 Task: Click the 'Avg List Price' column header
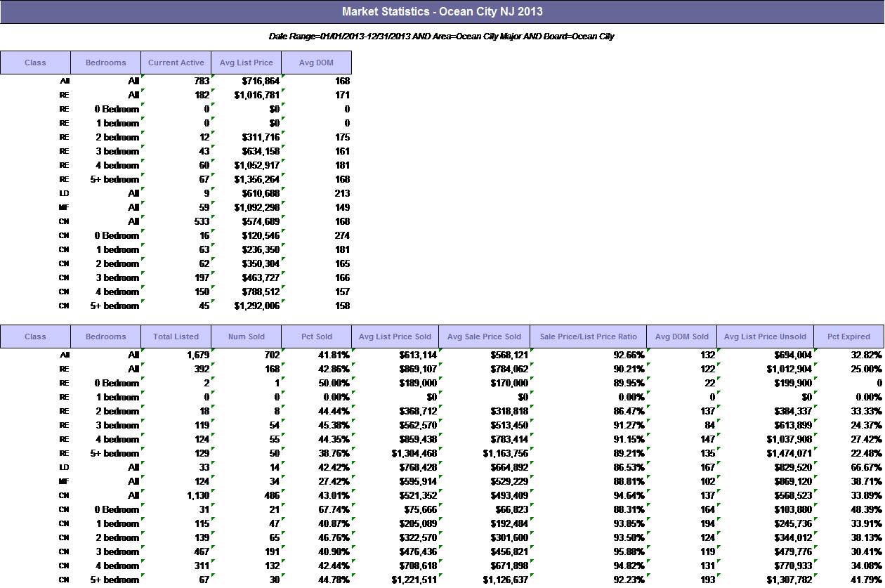tap(247, 63)
